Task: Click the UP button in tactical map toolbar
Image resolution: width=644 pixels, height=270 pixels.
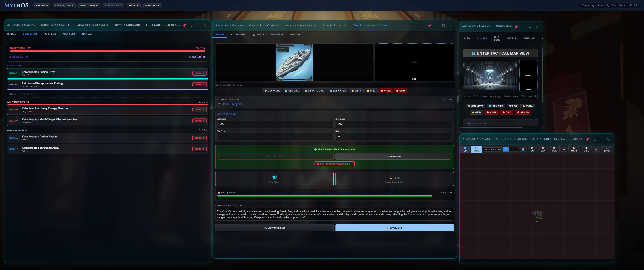Action: click(465, 149)
